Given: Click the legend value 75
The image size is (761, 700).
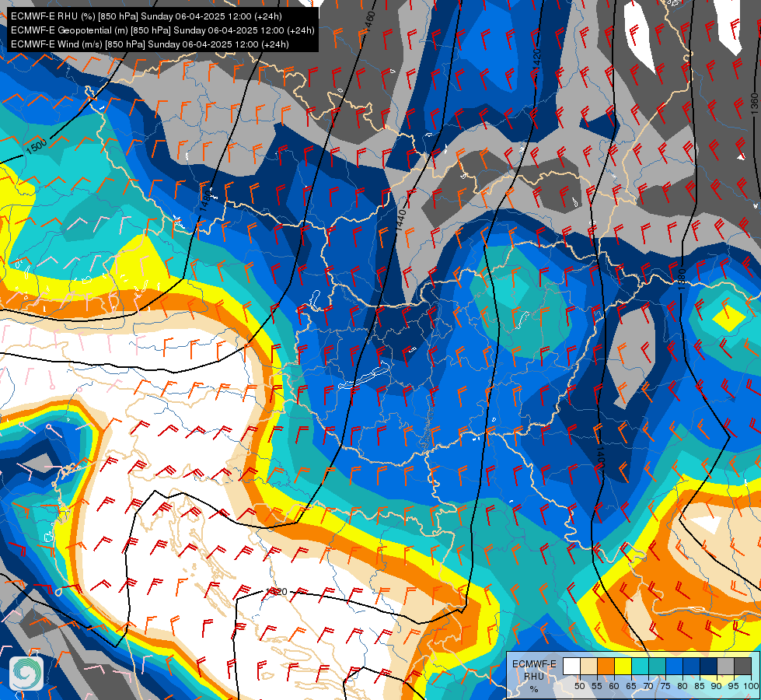Looking at the screenshot, I should 665,686.
